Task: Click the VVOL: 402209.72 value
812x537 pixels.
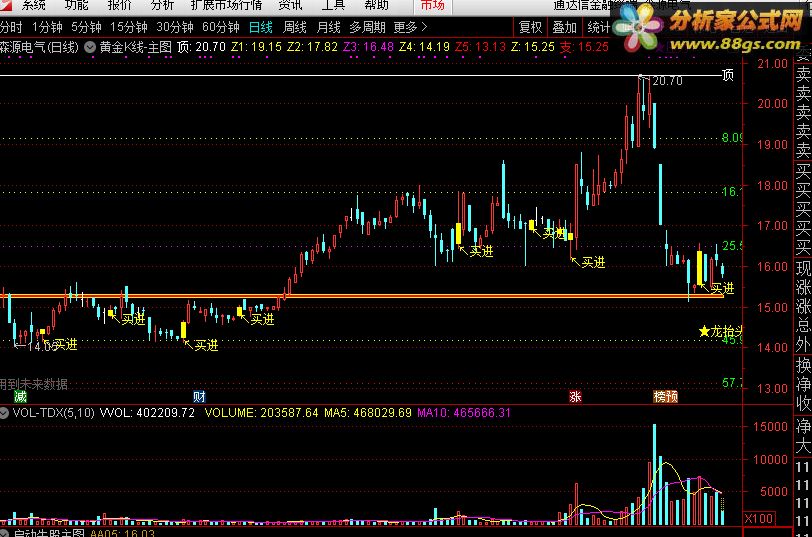Action: click(x=147, y=413)
